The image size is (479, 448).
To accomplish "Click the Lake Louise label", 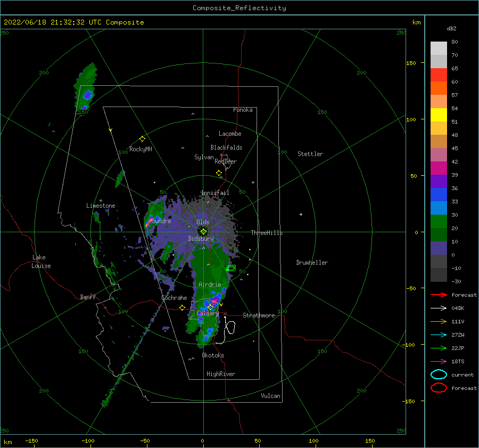I will (41, 262).
